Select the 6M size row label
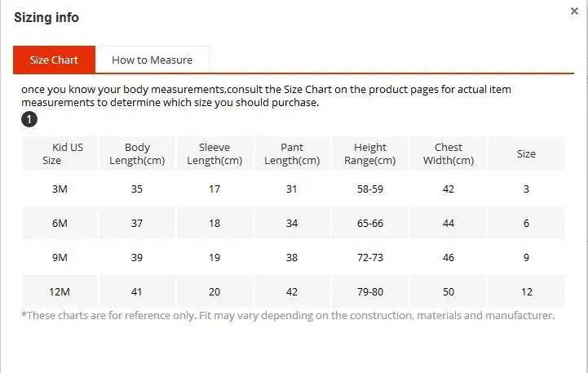 pyautogui.click(x=60, y=224)
